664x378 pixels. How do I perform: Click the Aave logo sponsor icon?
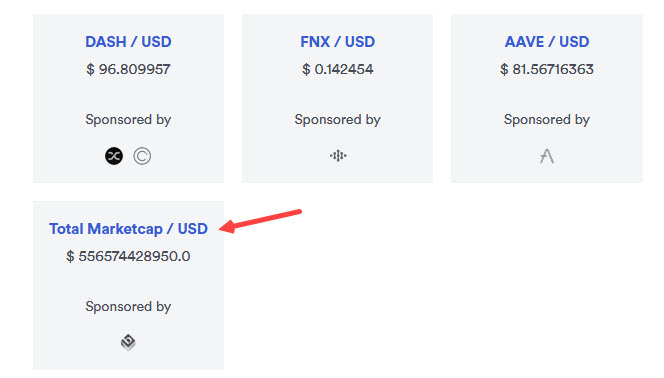[x=547, y=156]
